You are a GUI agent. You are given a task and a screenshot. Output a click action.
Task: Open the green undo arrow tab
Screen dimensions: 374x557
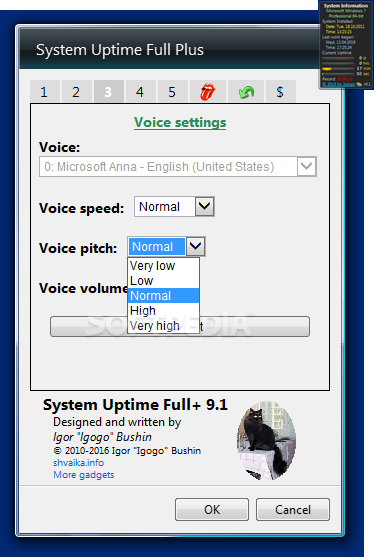point(246,92)
